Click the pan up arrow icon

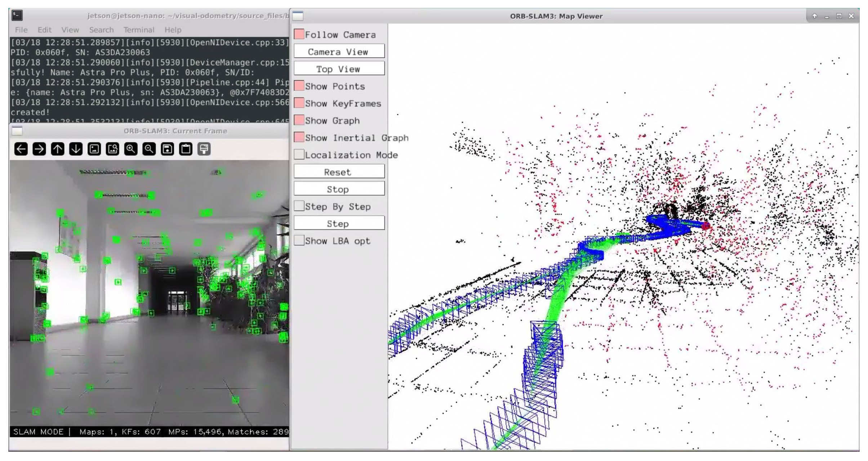[x=58, y=149]
